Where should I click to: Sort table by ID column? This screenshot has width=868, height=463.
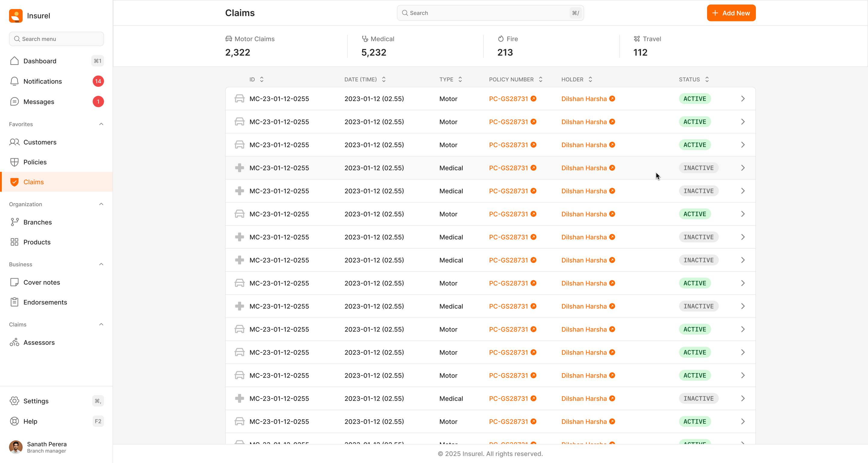[x=262, y=80]
